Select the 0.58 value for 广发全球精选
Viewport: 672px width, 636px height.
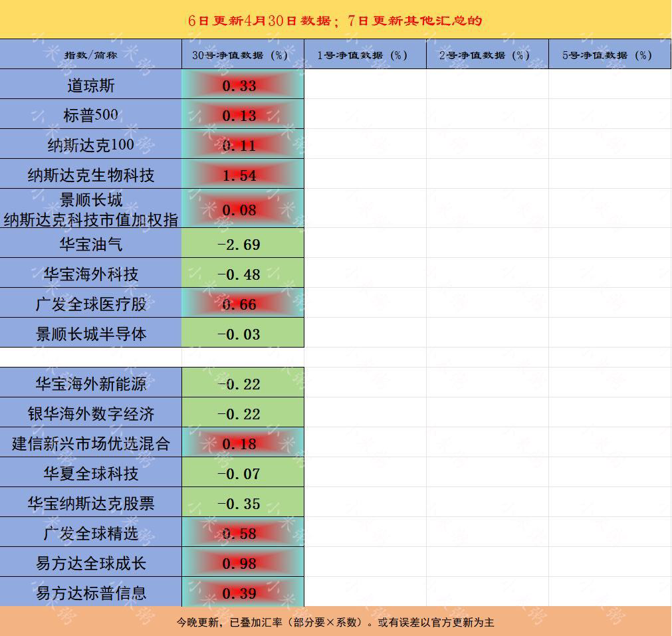[x=243, y=532]
